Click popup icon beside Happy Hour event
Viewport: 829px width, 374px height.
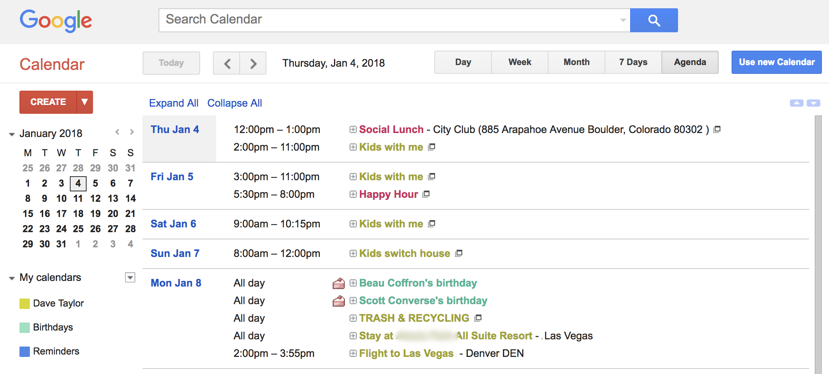click(426, 194)
